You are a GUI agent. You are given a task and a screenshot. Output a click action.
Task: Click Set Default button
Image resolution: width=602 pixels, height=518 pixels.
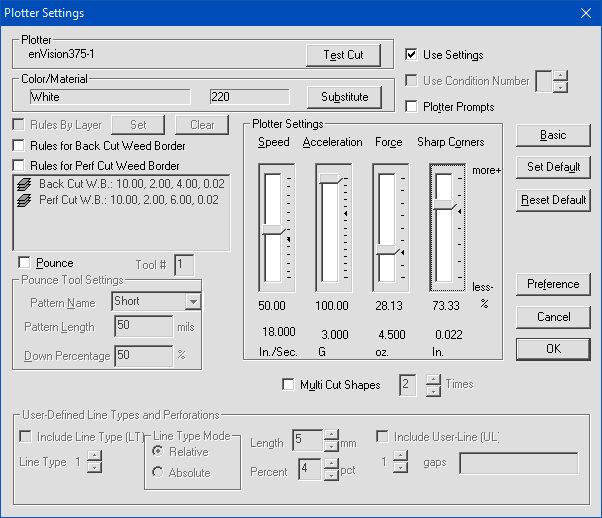(553, 167)
